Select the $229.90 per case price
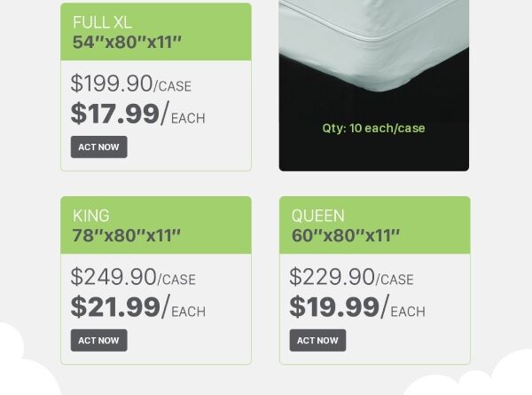The image size is (532, 395). [351, 278]
